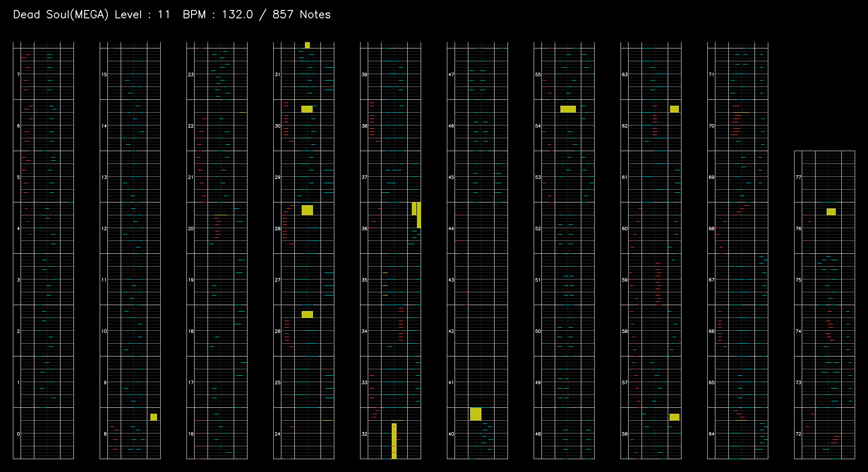Viewport: 868px width, 472px height.
Task: Click measure number 23
Action: tap(191, 75)
